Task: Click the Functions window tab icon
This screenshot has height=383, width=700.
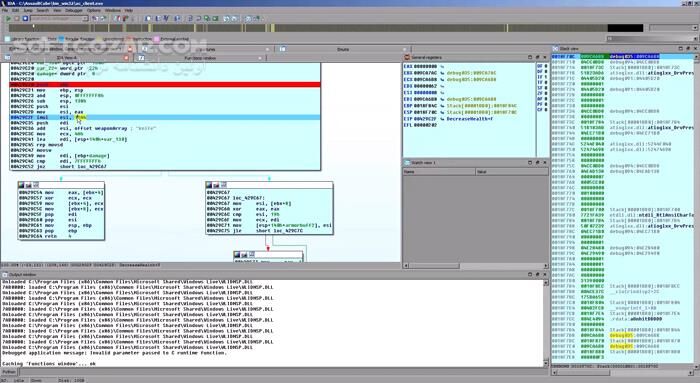Action: click(x=141, y=58)
